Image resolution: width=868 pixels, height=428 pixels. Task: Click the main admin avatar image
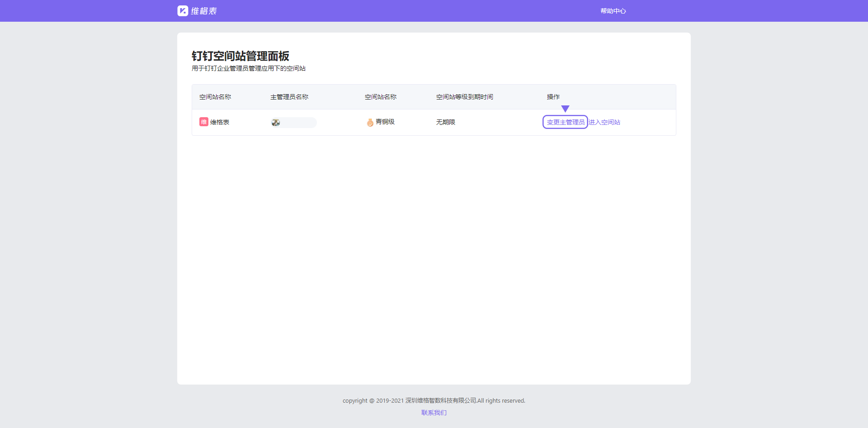pyautogui.click(x=276, y=123)
